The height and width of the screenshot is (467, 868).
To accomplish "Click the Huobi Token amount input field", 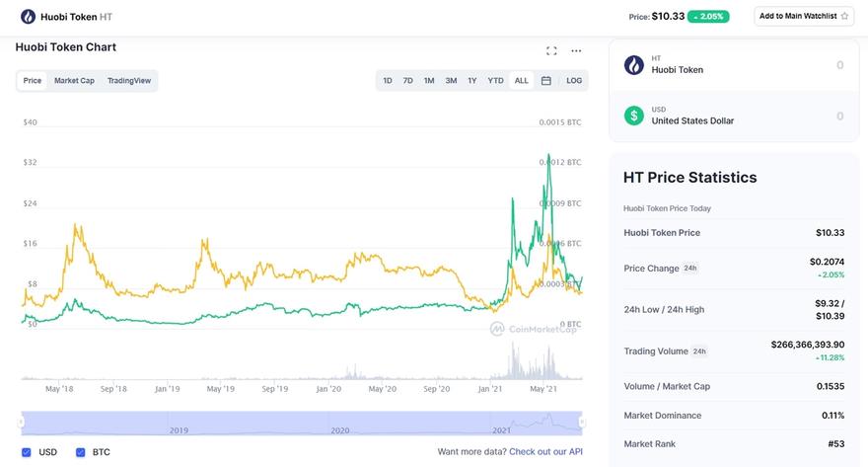I will pos(839,65).
